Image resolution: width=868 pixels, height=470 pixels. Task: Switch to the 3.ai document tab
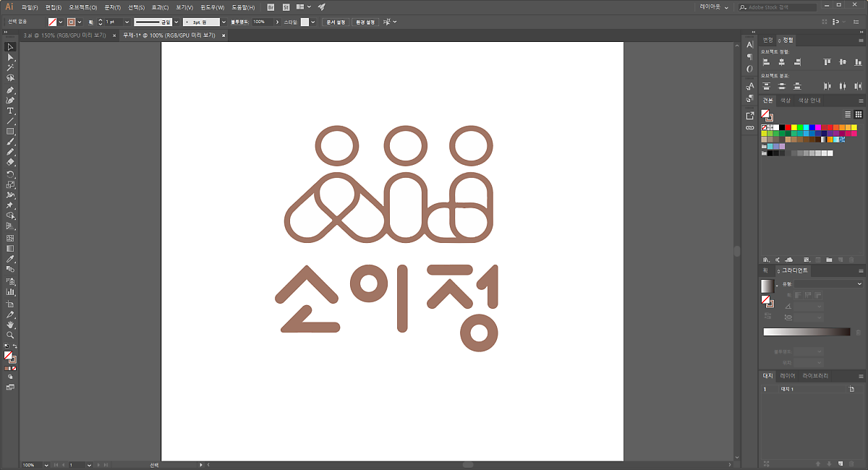[x=64, y=35]
